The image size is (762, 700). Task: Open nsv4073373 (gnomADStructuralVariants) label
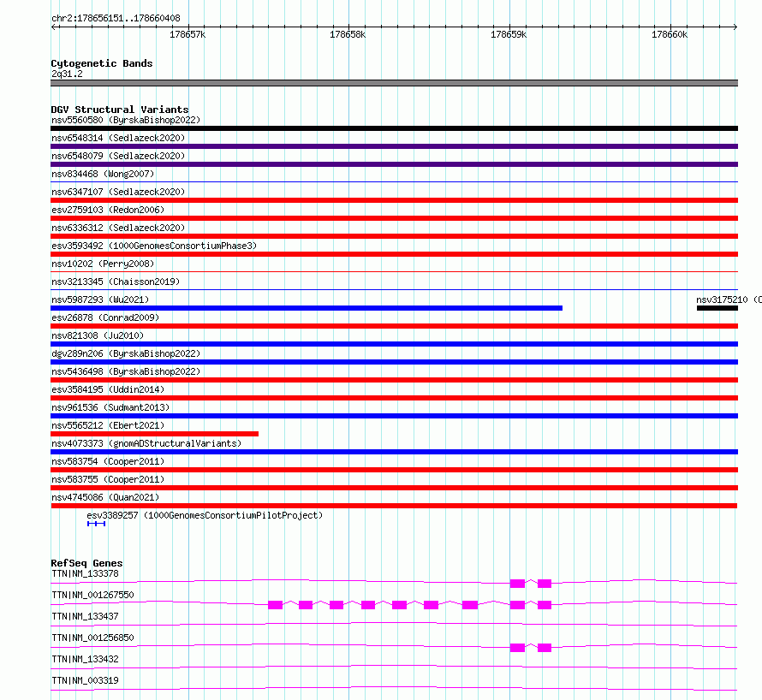coord(146,443)
